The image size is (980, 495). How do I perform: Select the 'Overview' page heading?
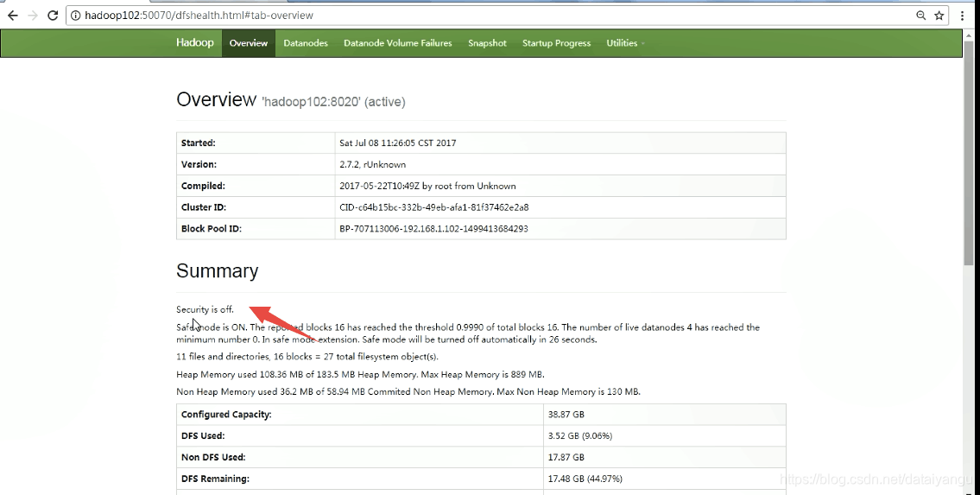click(x=216, y=99)
